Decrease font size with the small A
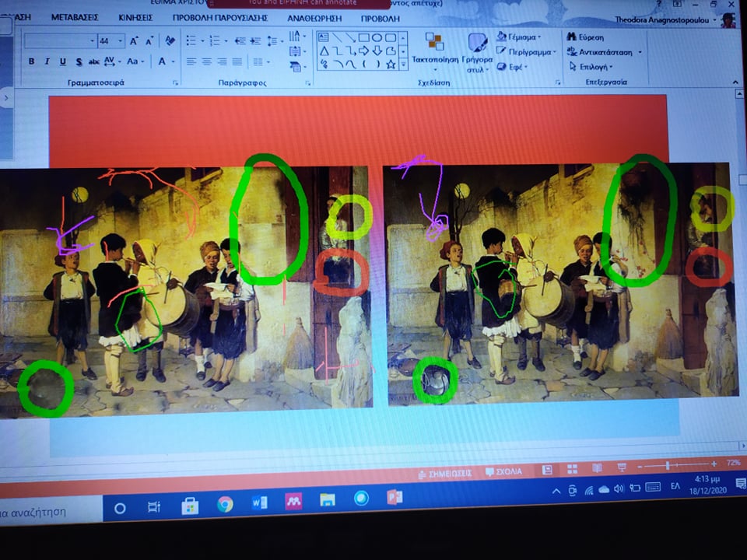747x560 pixels. click(149, 41)
